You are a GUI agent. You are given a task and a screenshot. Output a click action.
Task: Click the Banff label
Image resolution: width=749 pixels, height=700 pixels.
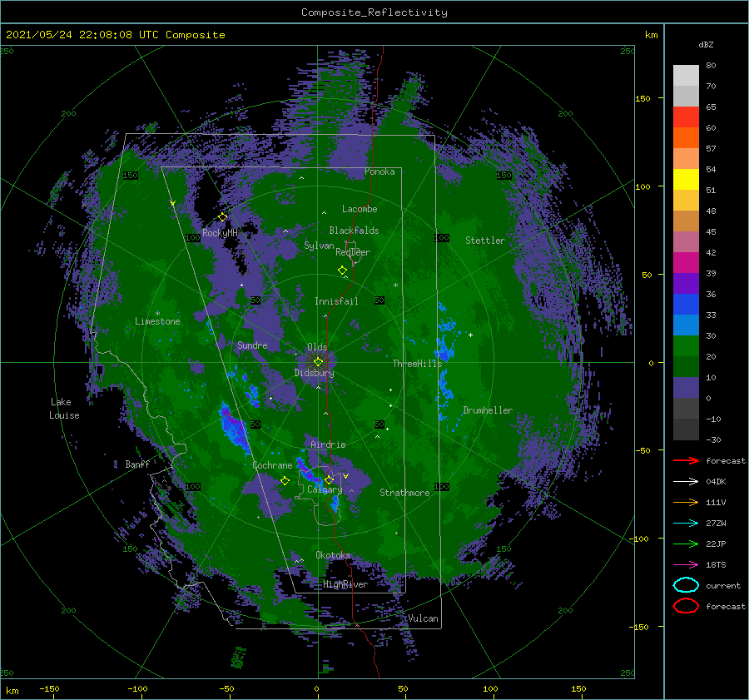(x=137, y=464)
